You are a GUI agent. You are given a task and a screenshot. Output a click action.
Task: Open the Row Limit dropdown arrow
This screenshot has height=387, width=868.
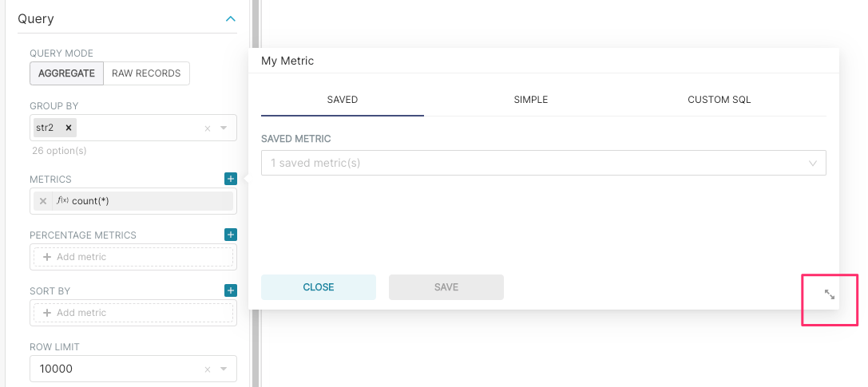pyautogui.click(x=224, y=369)
